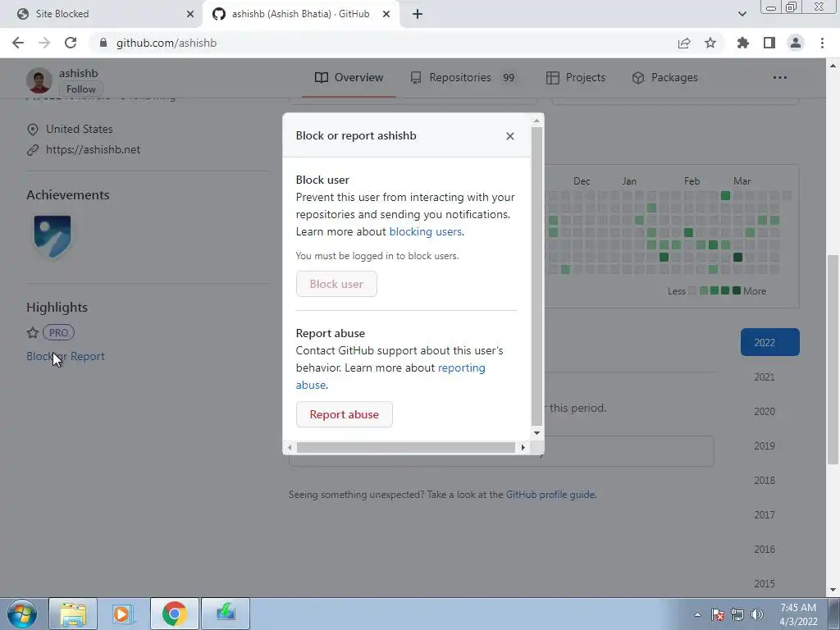Viewport: 840px width, 630px height.
Task: Show hidden tray icons arrow
Action: (x=697, y=614)
